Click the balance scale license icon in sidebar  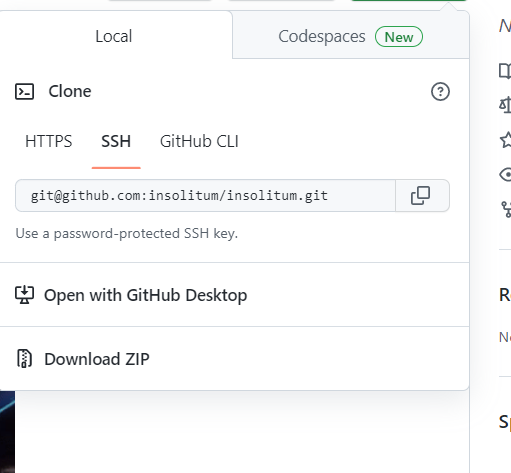505,105
